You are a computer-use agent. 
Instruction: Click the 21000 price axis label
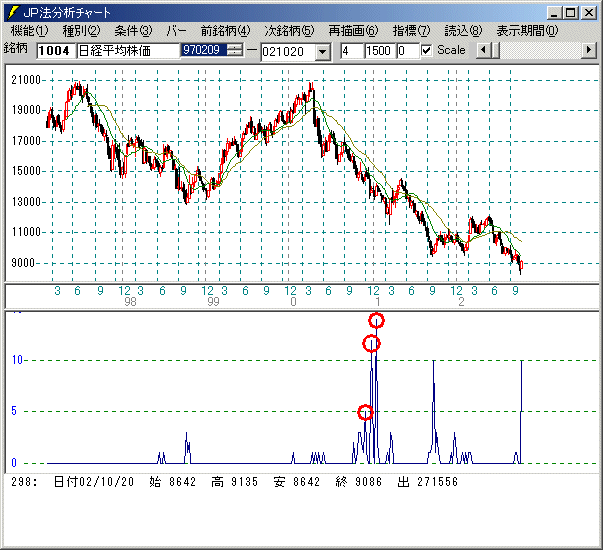(26, 80)
